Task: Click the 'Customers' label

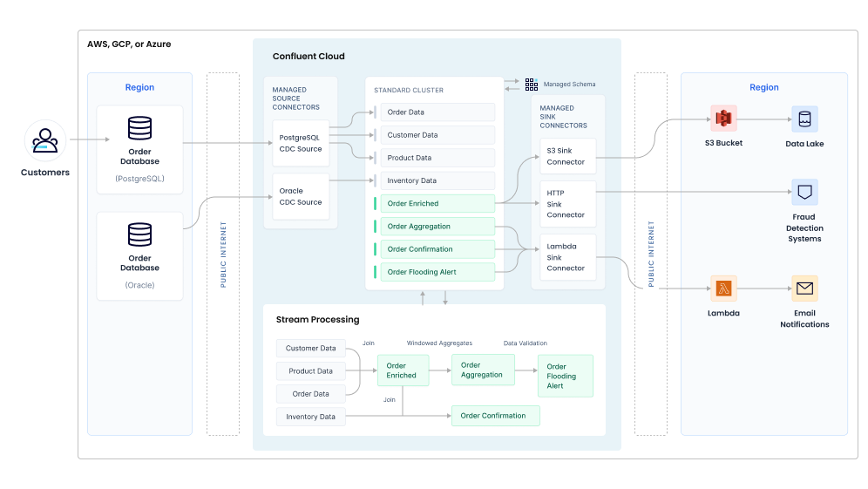Action: point(44,173)
